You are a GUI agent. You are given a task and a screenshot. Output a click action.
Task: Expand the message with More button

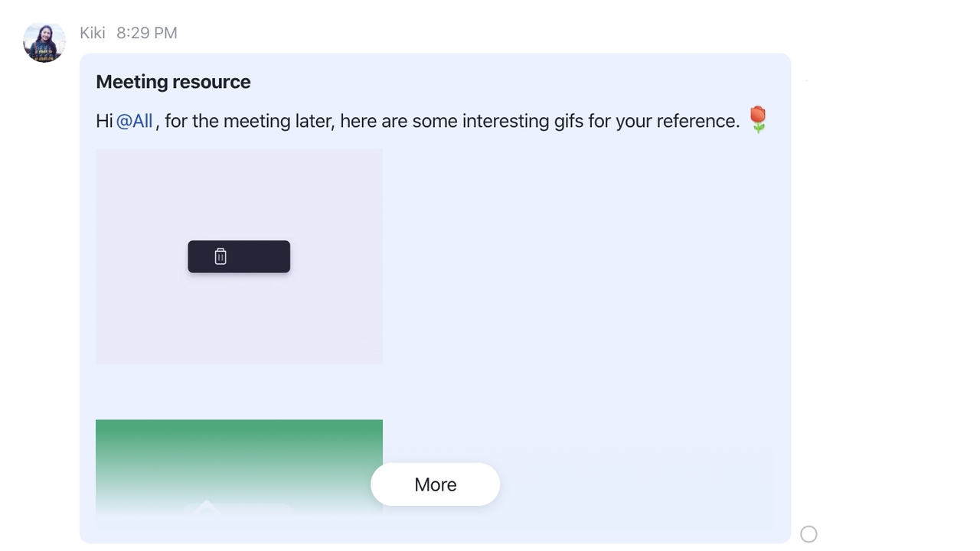click(435, 484)
